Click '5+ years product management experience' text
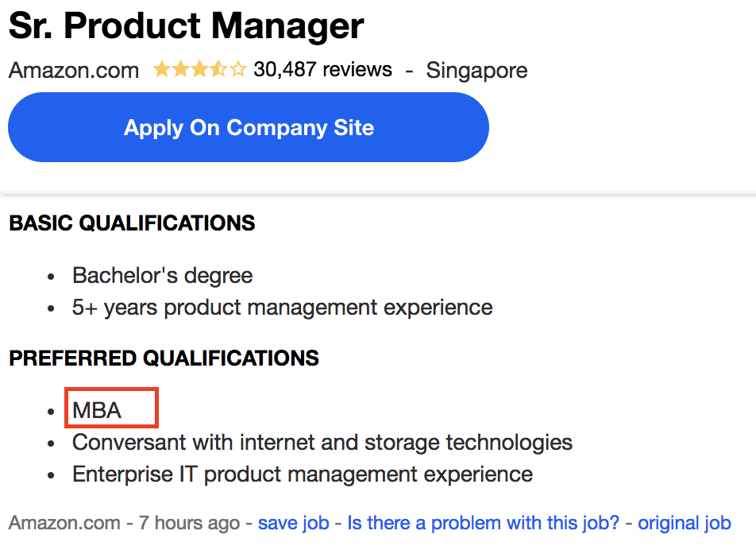Viewport: 756px width, 550px height. pyautogui.click(x=282, y=307)
